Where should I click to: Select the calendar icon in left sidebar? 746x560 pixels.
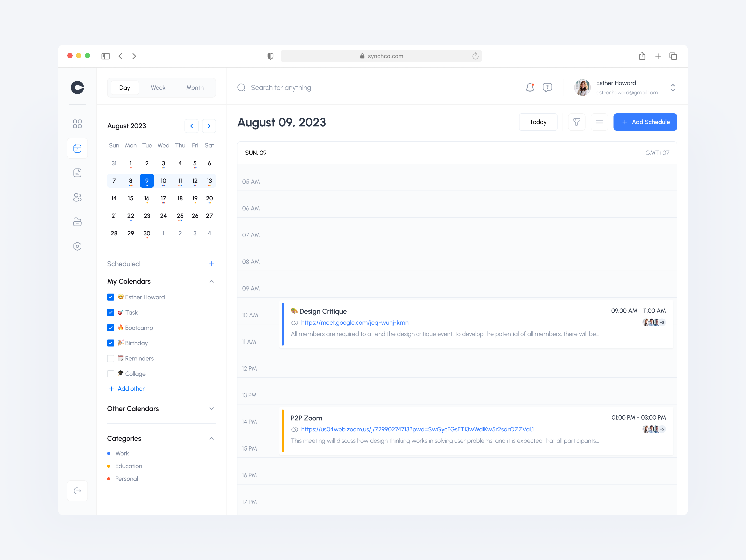click(77, 148)
